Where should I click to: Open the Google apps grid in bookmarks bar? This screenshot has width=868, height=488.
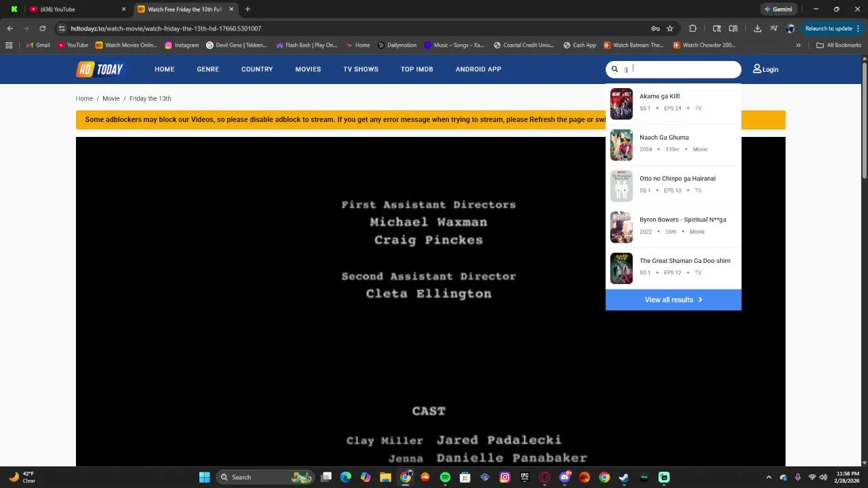(x=9, y=45)
